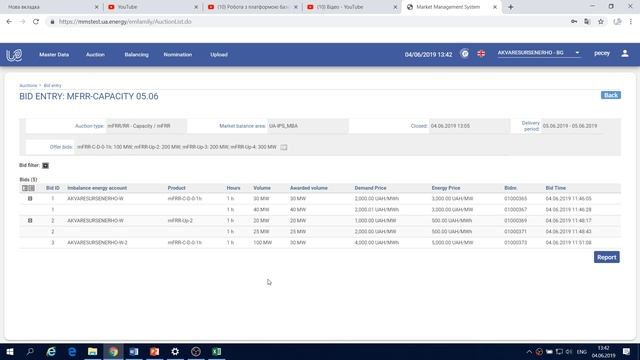
Task: Open PowerPoint from the taskbar
Action: click(x=154, y=351)
